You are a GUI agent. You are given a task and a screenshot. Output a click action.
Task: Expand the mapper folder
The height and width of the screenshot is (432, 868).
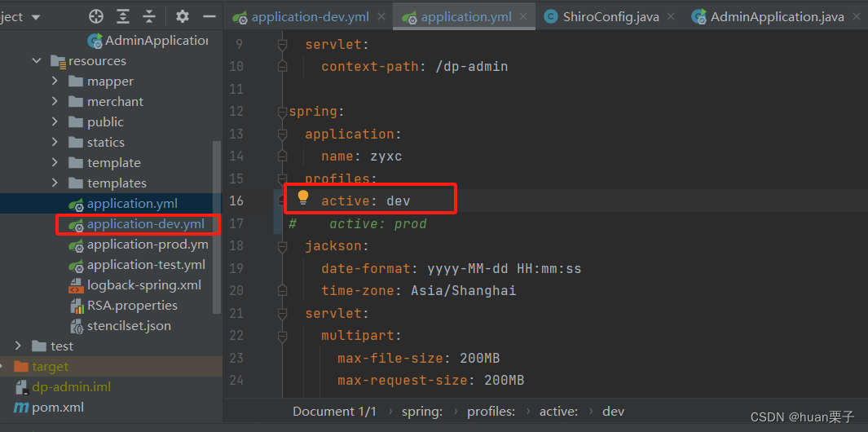coord(55,82)
